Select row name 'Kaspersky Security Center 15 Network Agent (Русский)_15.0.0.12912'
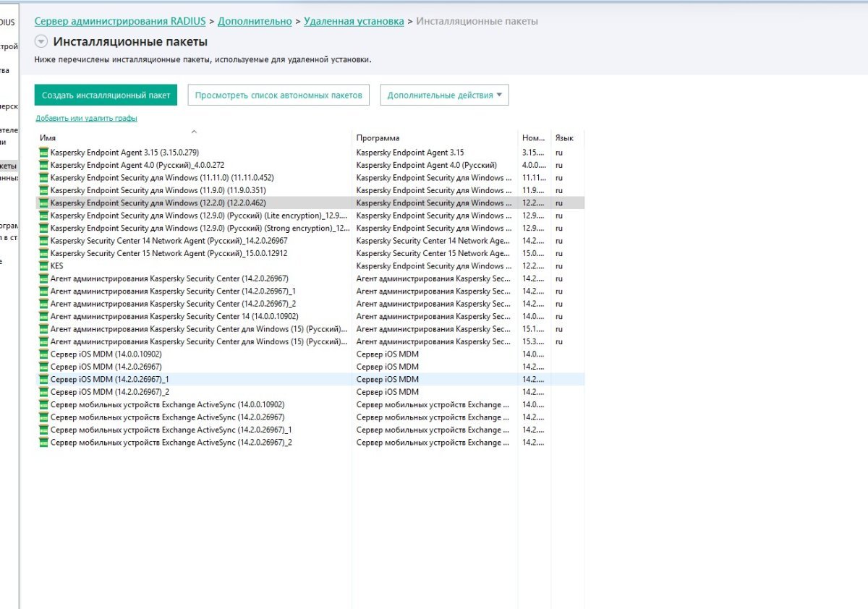Viewport: 868px width, 609px height. tap(169, 253)
